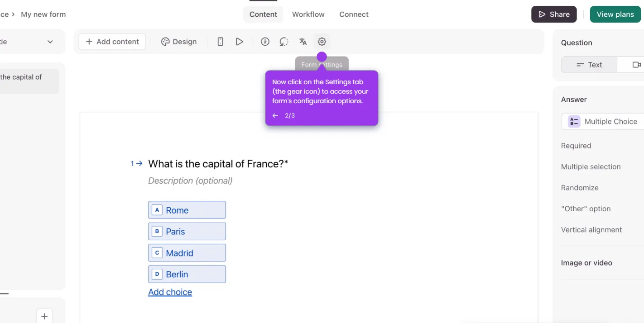The width and height of the screenshot is (644, 323).
Task: Click the Add choice link
Action: [x=170, y=292]
